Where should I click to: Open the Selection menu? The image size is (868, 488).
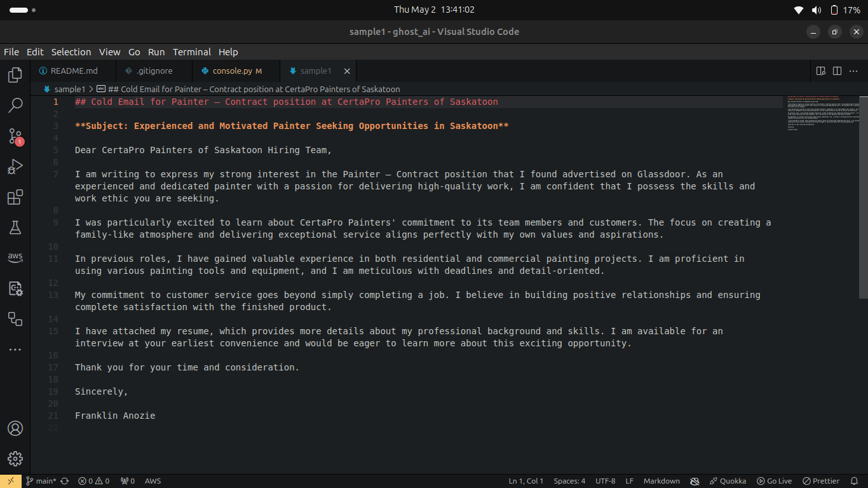pyautogui.click(x=71, y=52)
